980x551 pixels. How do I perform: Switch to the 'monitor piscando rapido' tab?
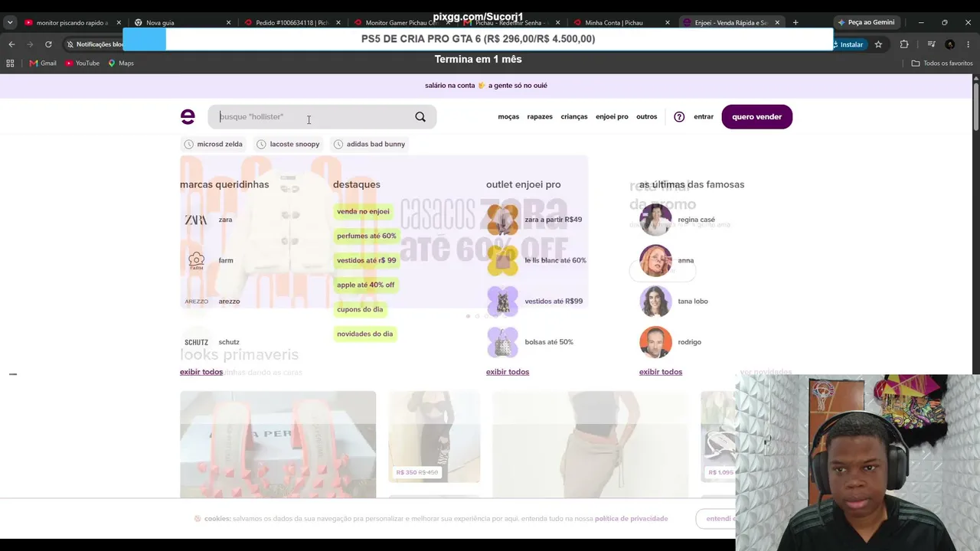tap(72, 23)
